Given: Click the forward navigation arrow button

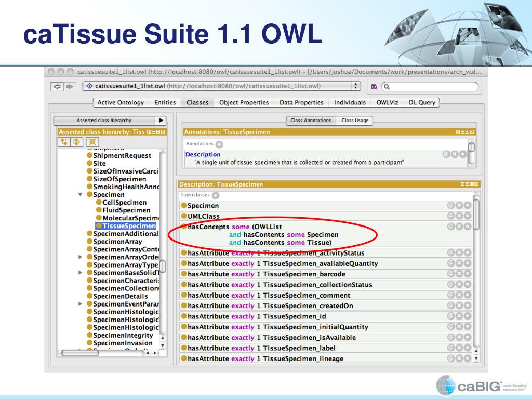Looking at the screenshot, I should click(70, 87).
